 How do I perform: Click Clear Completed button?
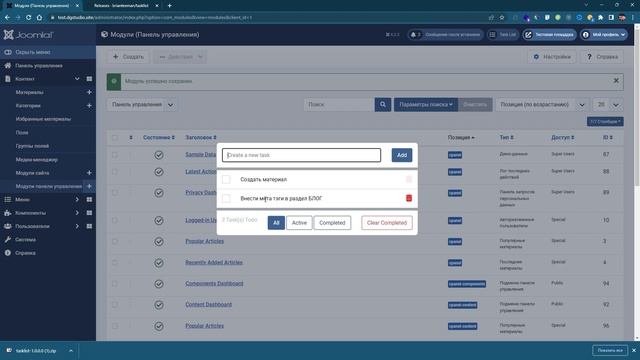[x=387, y=223]
